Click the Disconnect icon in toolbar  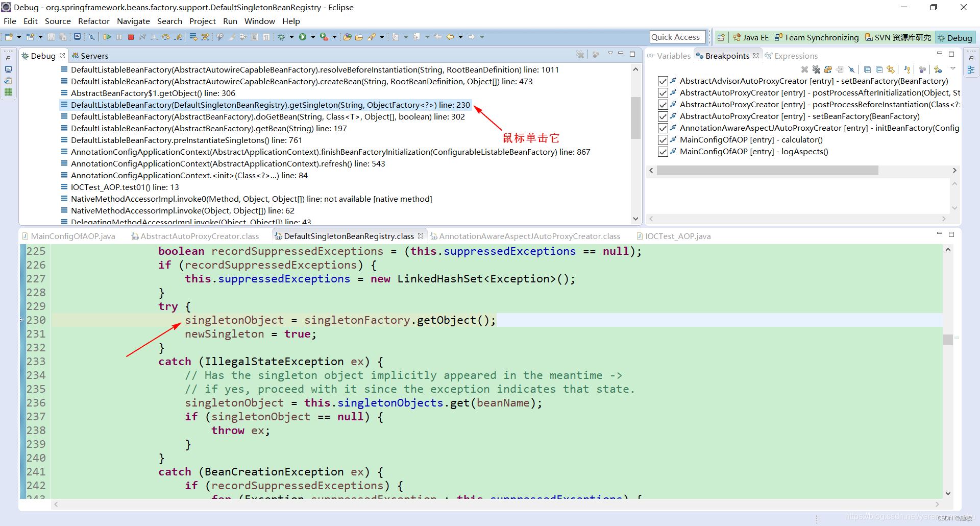click(x=142, y=37)
